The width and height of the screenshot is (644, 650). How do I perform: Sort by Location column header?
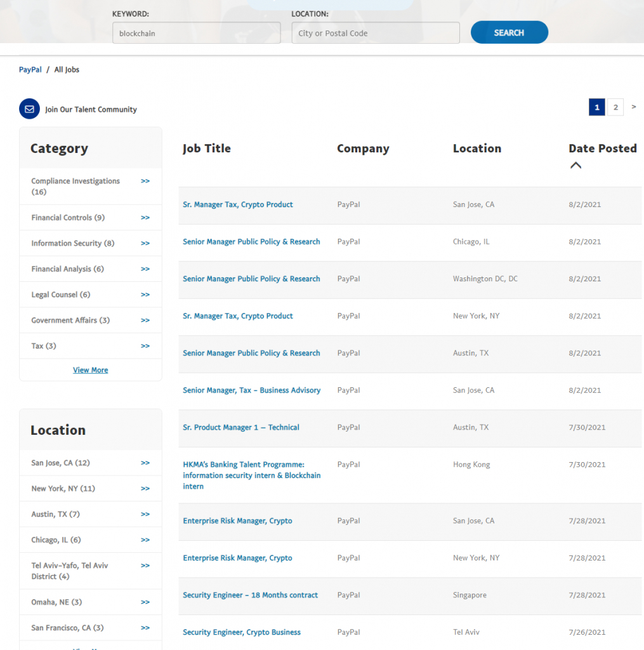click(477, 149)
